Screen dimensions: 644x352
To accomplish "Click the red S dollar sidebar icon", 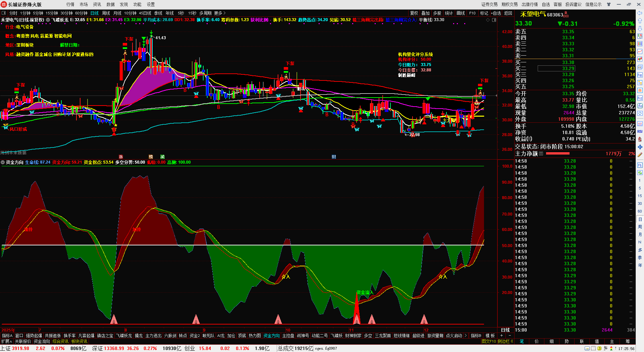I will click(640, 139).
